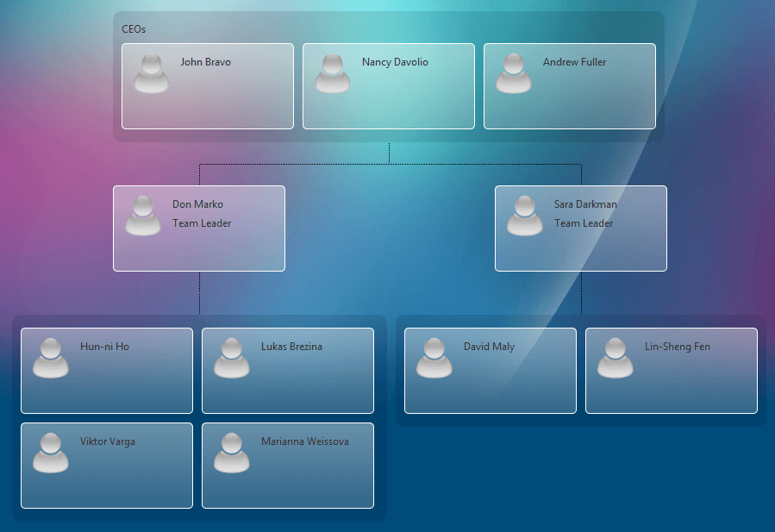Select the Andrew Fuller name text

pyautogui.click(x=574, y=62)
